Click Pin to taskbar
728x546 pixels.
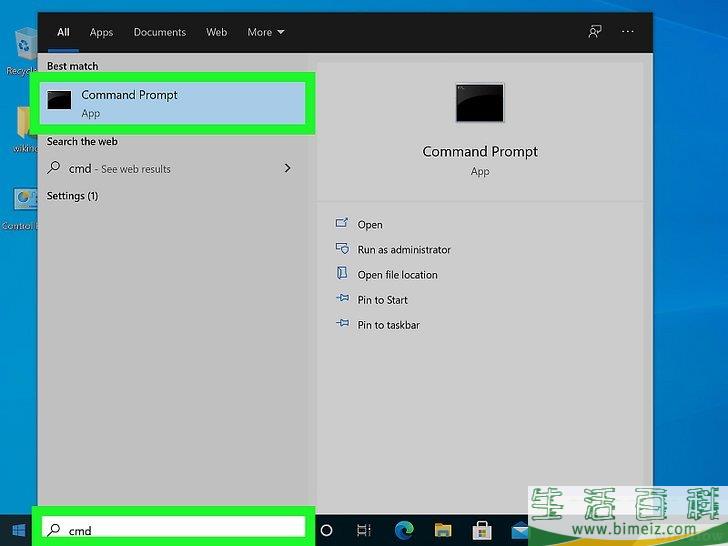point(389,325)
